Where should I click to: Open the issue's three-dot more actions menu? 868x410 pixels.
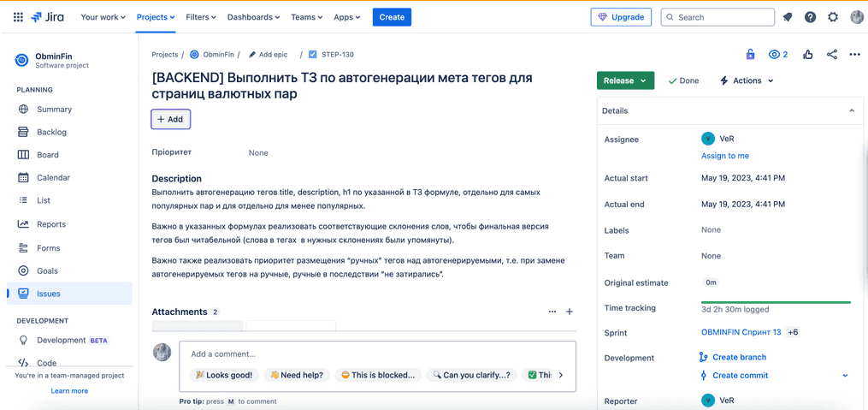(854, 54)
